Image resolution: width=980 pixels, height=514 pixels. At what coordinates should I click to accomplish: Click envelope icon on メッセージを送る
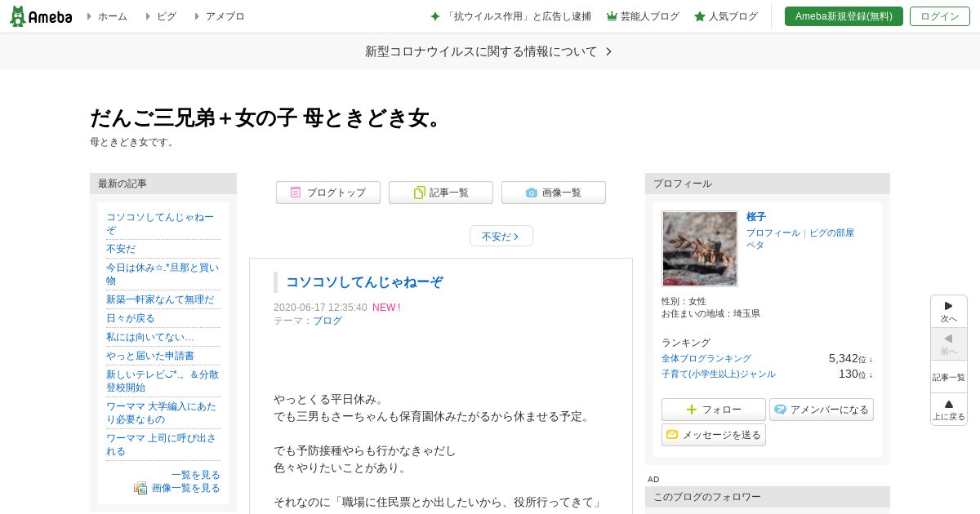click(672, 435)
